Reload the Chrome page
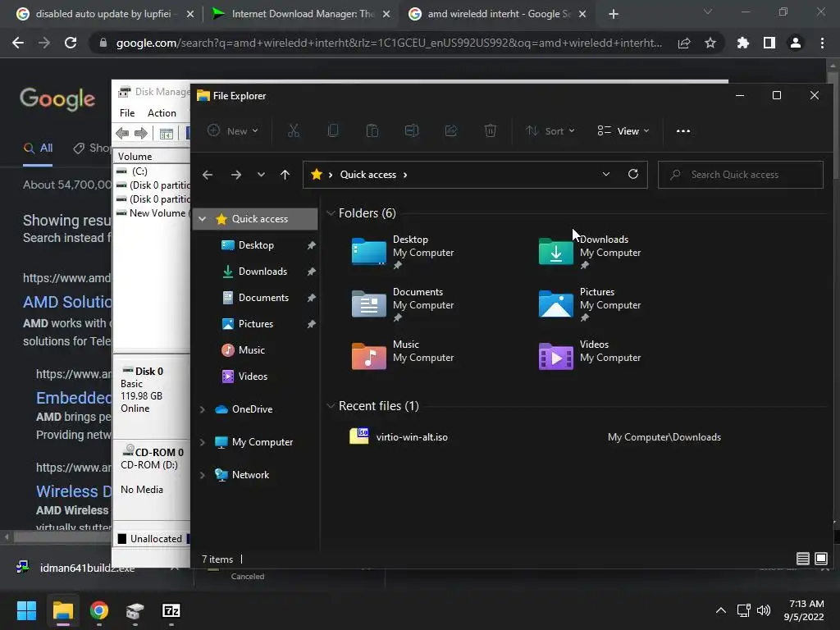 71,43
